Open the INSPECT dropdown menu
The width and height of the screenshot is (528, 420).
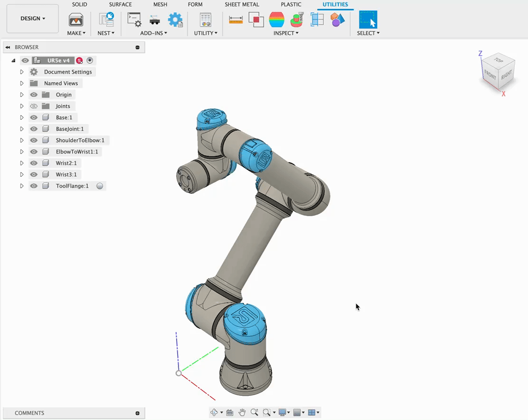pyautogui.click(x=286, y=33)
